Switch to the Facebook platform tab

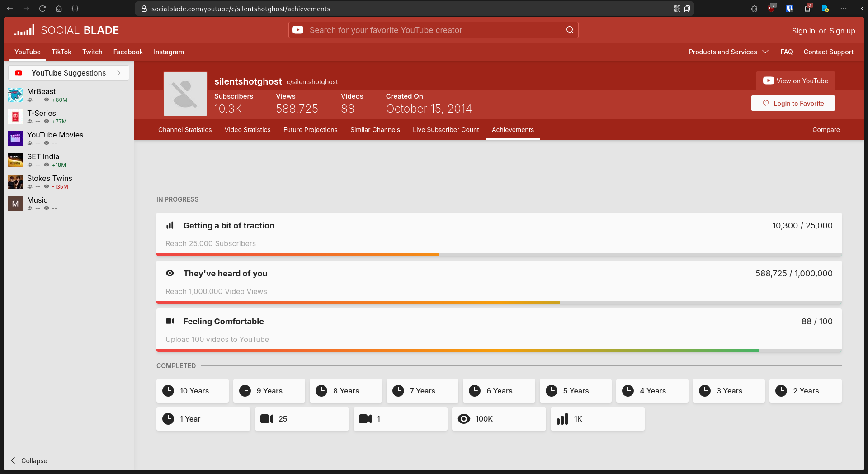[x=128, y=52]
